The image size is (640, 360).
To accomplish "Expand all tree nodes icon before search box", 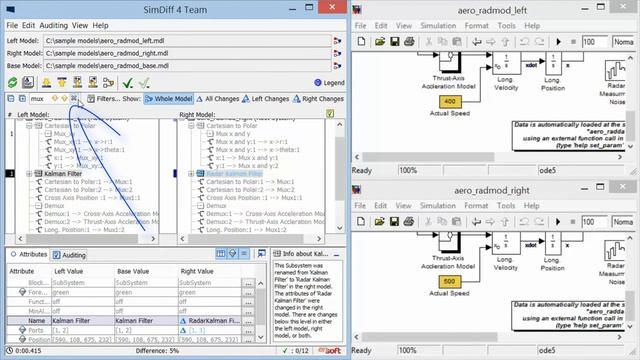I will (x=22, y=98).
